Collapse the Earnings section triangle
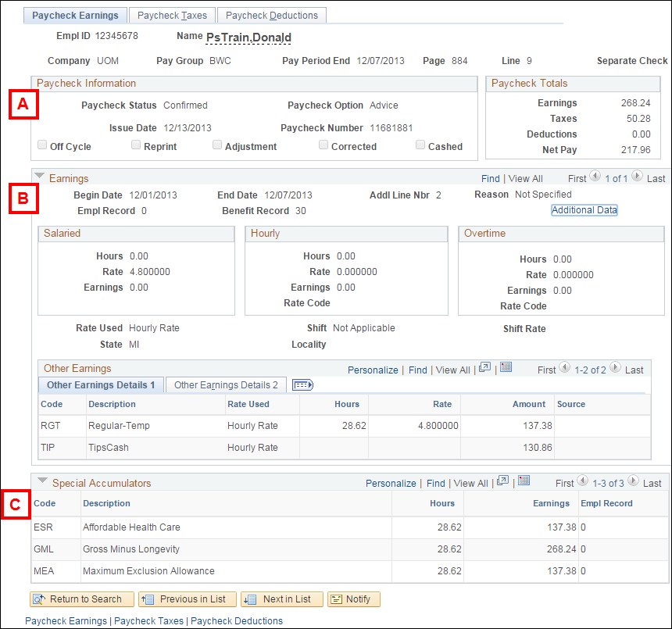 [x=39, y=178]
